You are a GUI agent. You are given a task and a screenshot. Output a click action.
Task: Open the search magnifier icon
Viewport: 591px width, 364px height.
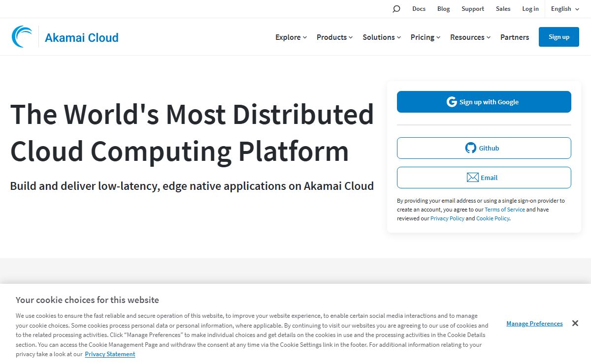point(396,9)
